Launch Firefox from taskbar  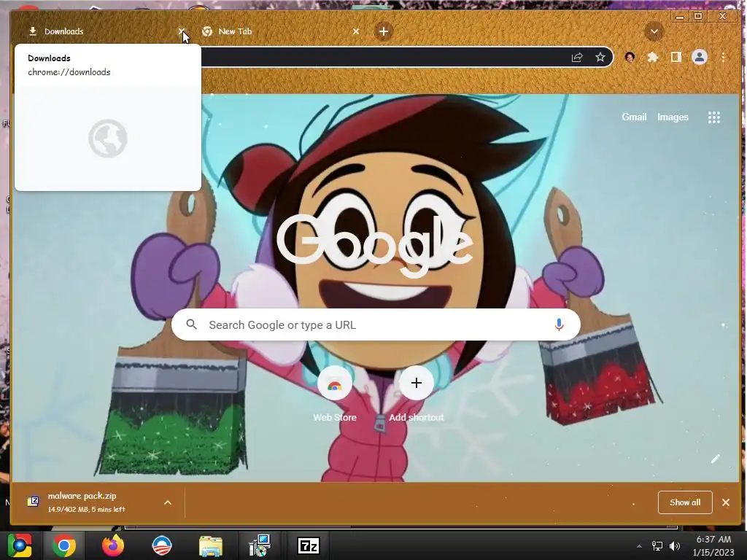tap(113, 545)
